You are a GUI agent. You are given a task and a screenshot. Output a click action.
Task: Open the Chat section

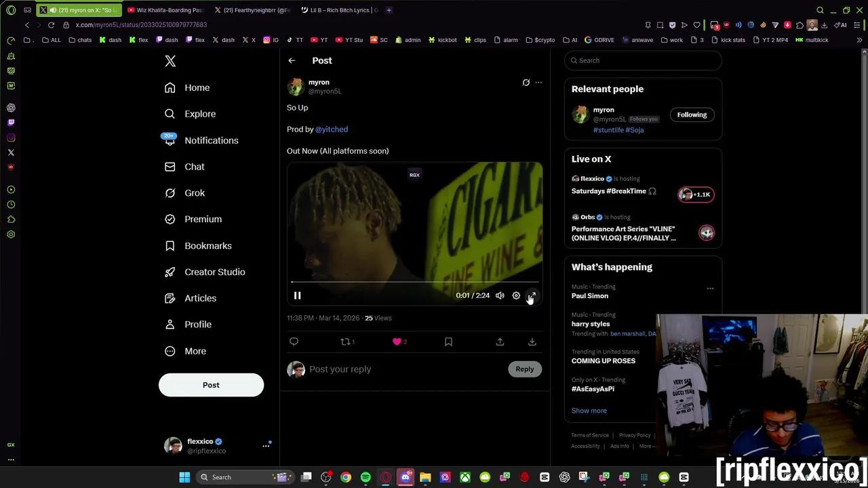[x=185, y=167]
